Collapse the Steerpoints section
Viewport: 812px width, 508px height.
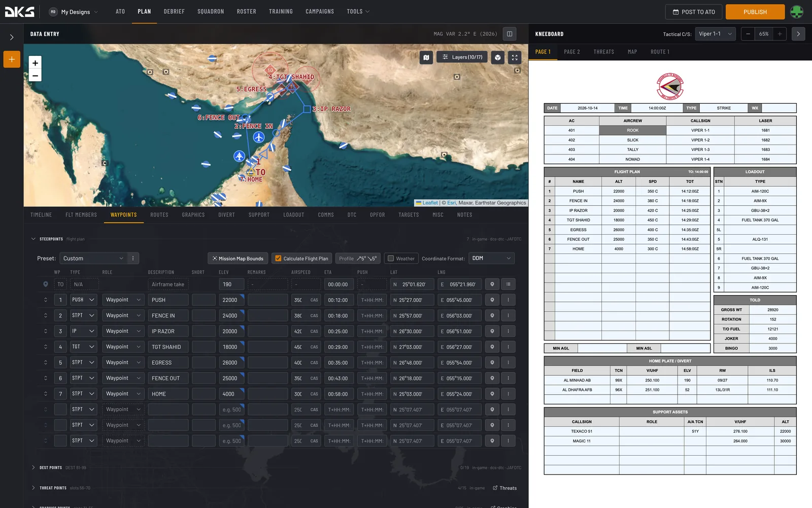(x=33, y=239)
